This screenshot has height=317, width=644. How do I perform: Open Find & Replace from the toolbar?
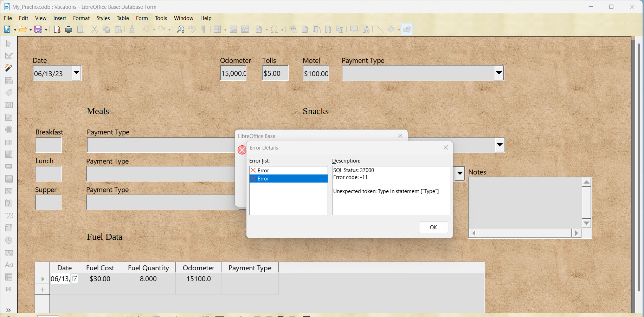pos(180,29)
